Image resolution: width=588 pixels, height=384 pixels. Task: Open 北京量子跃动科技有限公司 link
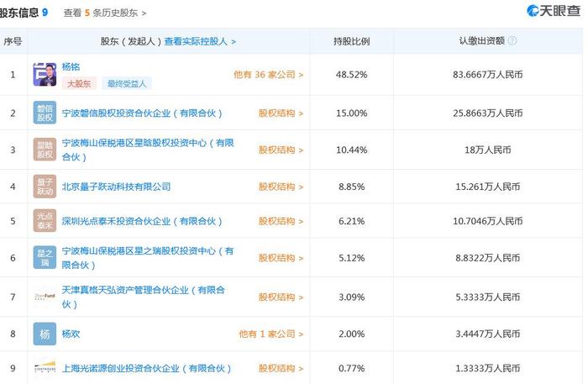[x=116, y=187]
